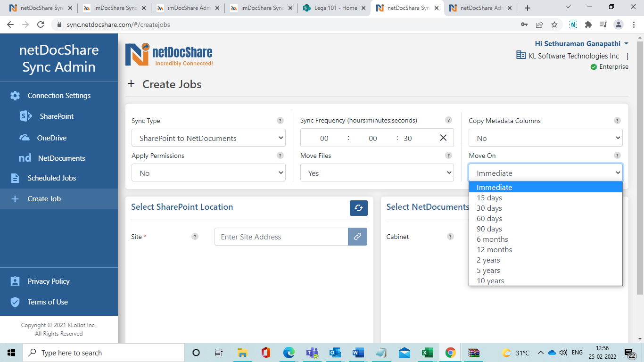644x362 pixels.
Task: Switch to the netDocShare Admin browser tab
Action: click(x=481, y=8)
